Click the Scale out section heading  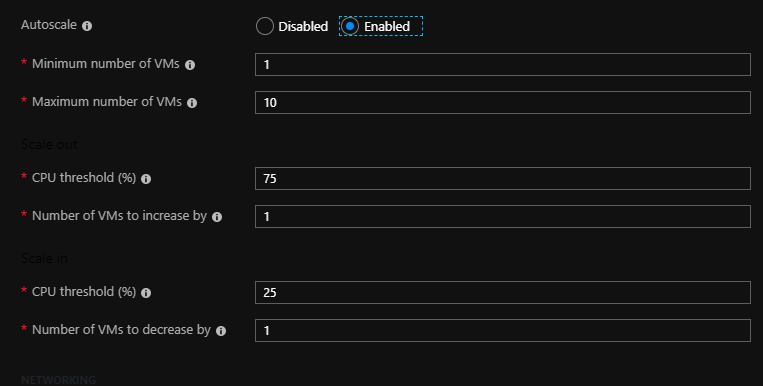[49, 144]
